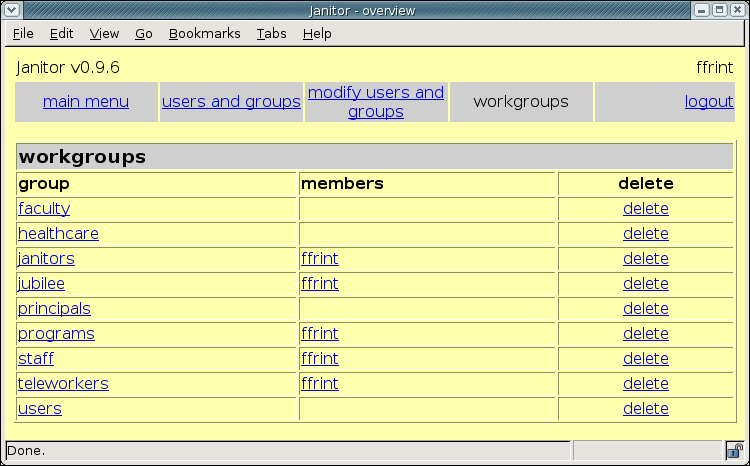Screen dimensions: 750x466
Task: Open the File menu
Action: pos(23,33)
